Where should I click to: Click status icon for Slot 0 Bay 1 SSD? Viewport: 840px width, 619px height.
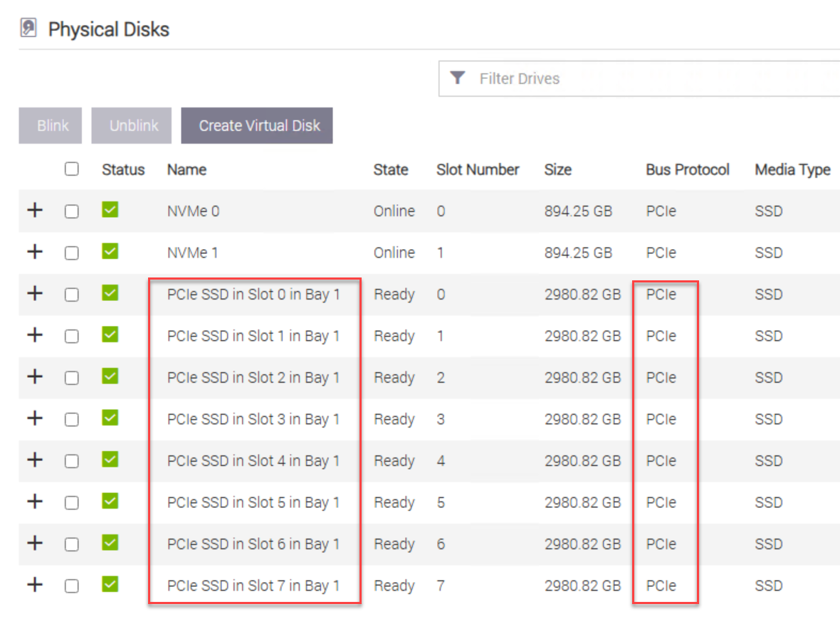click(x=110, y=294)
